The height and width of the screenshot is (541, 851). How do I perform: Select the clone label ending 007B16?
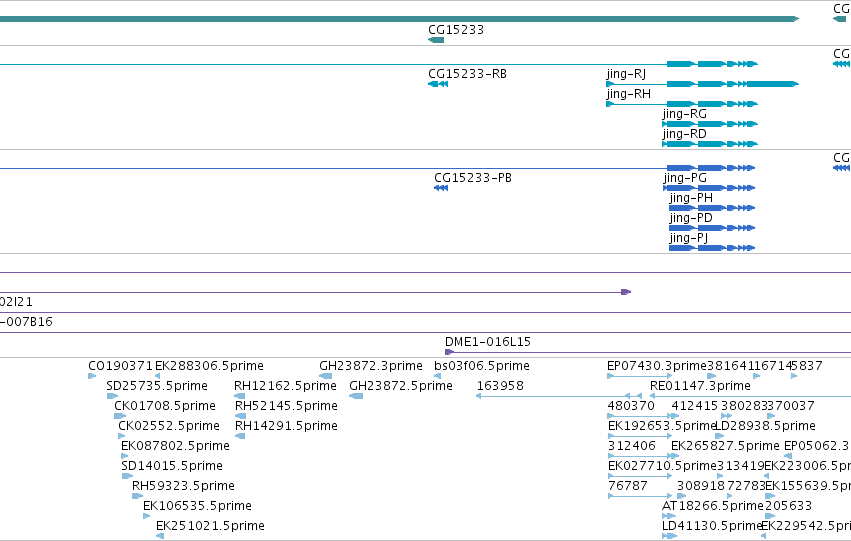pyautogui.click(x=26, y=322)
